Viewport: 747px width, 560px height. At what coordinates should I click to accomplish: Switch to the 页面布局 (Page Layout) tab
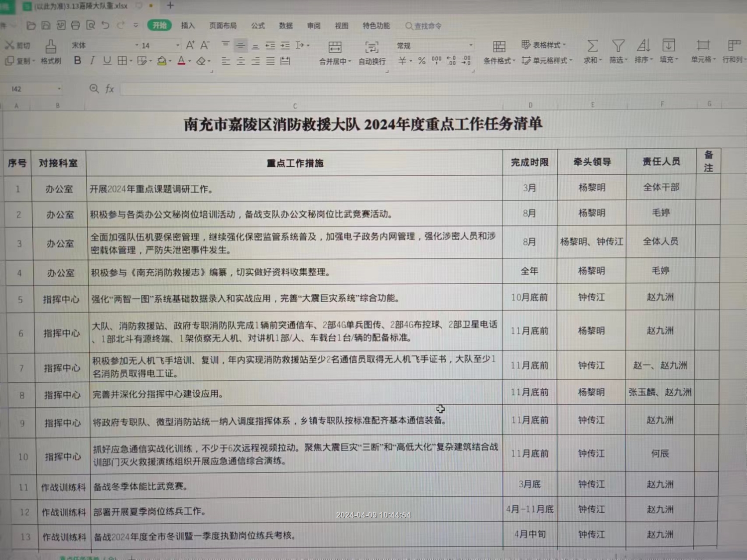click(223, 25)
